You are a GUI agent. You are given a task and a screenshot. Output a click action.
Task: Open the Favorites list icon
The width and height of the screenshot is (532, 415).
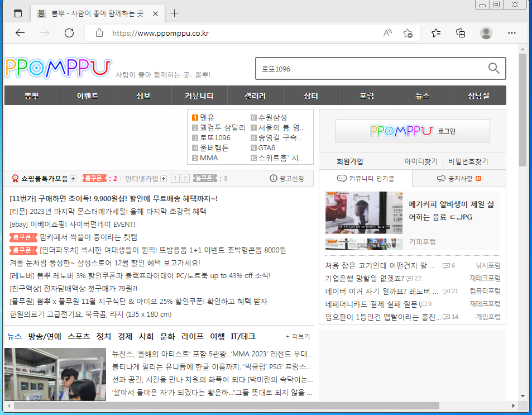(x=436, y=33)
